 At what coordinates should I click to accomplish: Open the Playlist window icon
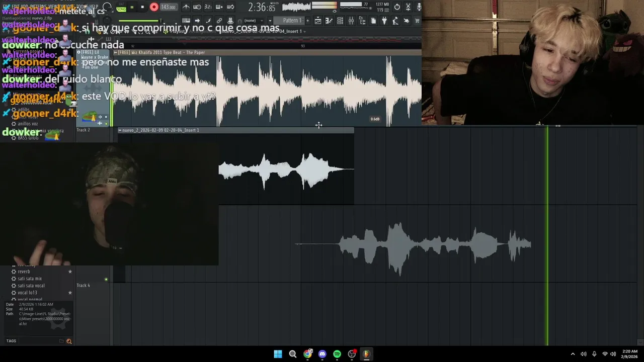pyautogui.click(x=318, y=21)
